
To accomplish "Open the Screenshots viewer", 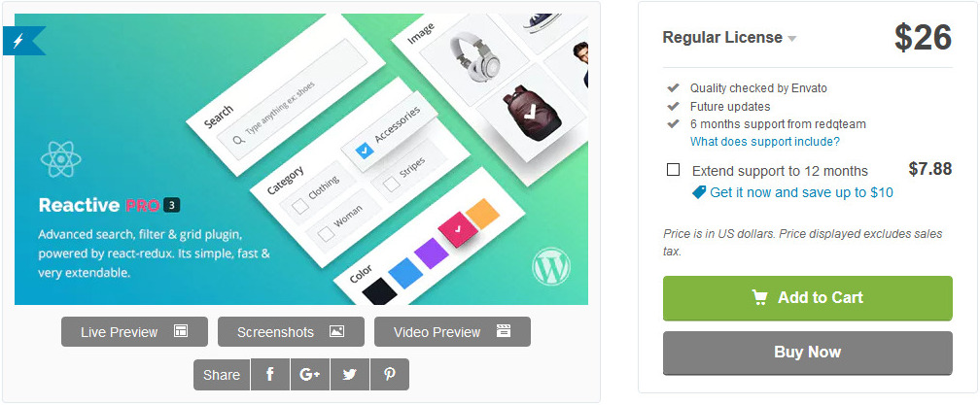I will click(x=291, y=332).
